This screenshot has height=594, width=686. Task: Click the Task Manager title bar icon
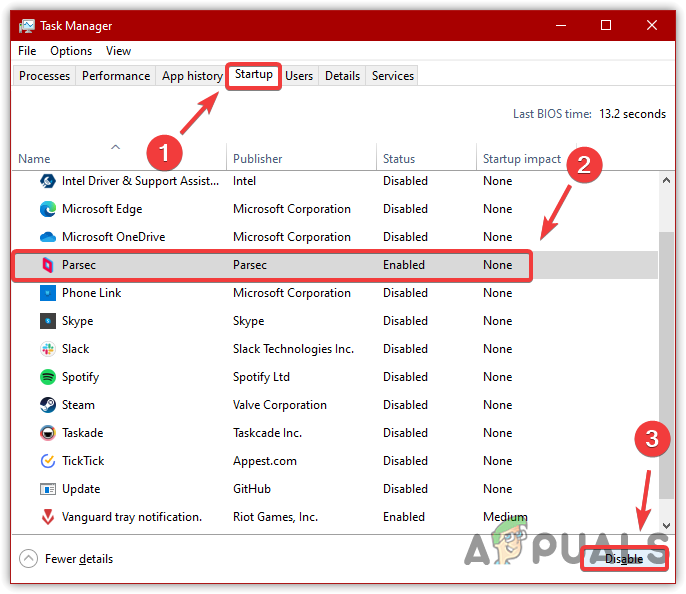point(27,26)
